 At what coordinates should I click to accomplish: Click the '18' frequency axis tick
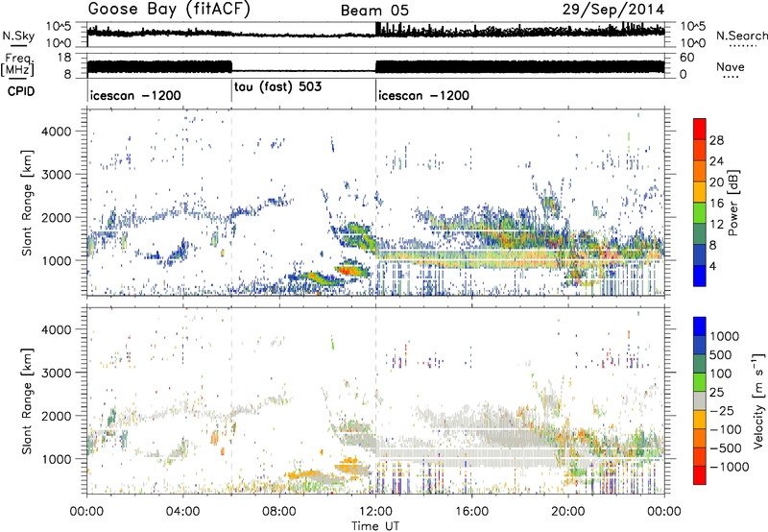[x=63, y=58]
